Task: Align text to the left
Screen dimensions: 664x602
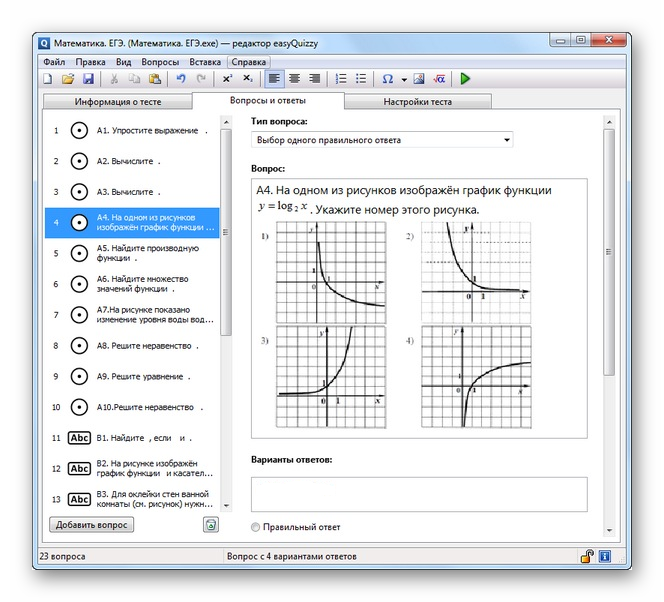Action: (274, 79)
